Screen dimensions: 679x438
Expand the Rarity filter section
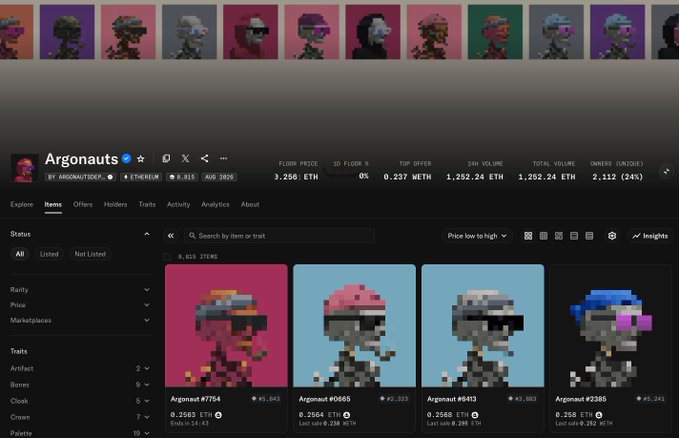[80, 289]
